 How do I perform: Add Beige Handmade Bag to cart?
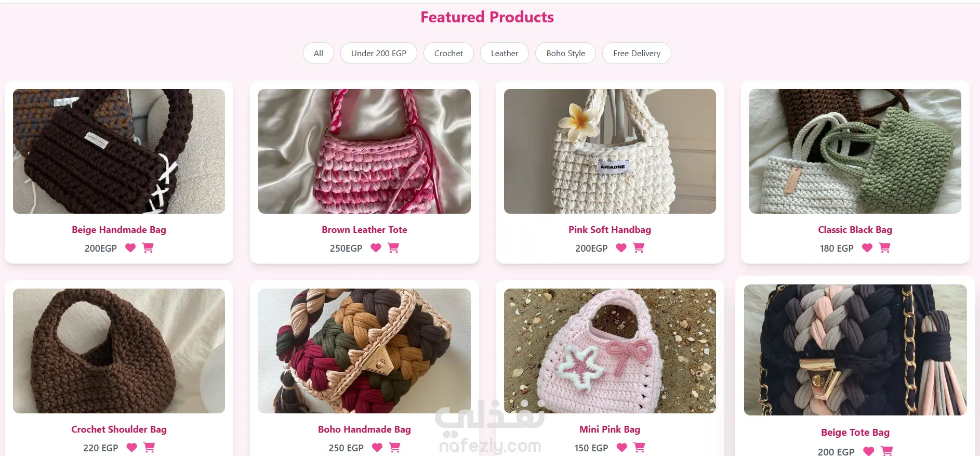(148, 248)
